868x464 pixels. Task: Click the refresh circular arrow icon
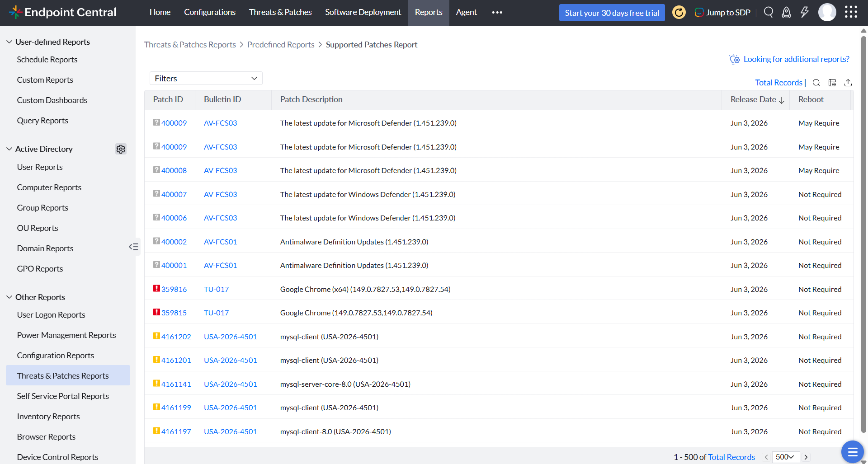[679, 12]
